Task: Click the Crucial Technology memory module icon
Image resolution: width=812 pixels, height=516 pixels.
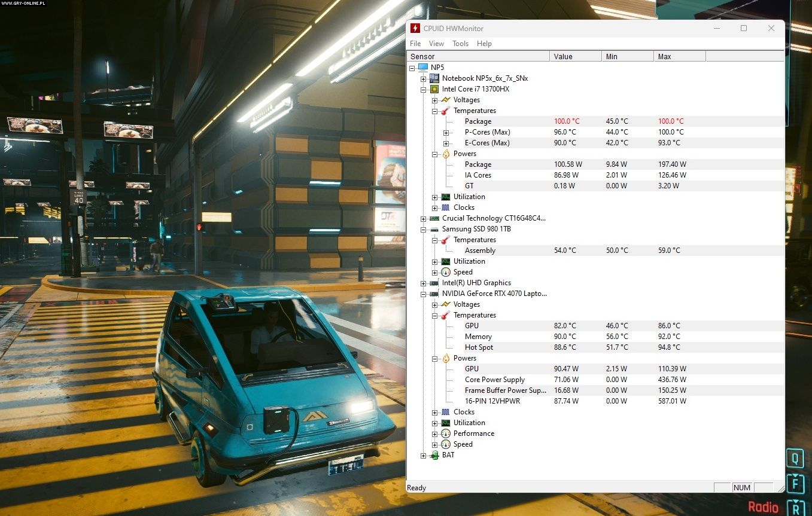Action: click(434, 218)
